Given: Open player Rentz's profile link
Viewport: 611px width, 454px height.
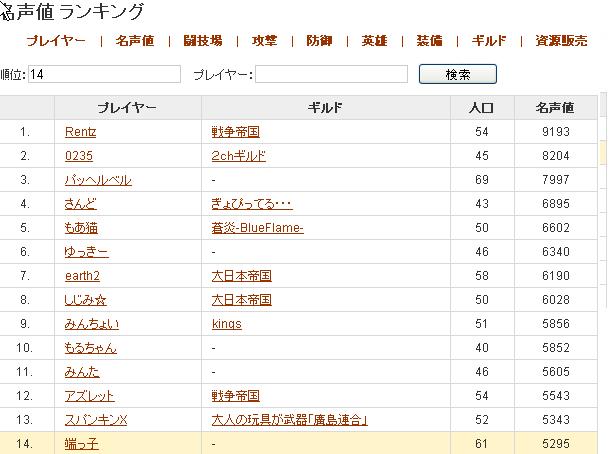Looking at the screenshot, I should tap(81, 132).
